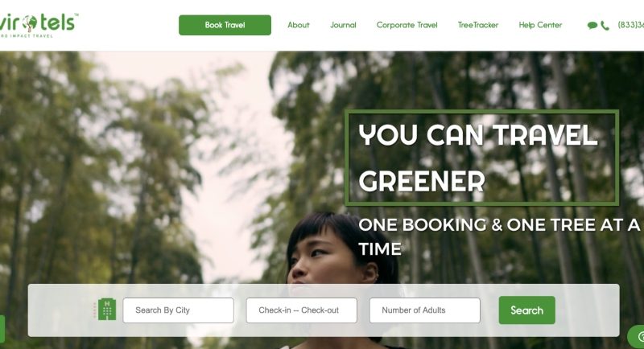
Task: Open the Corporate Travel menu item
Action: click(x=407, y=25)
